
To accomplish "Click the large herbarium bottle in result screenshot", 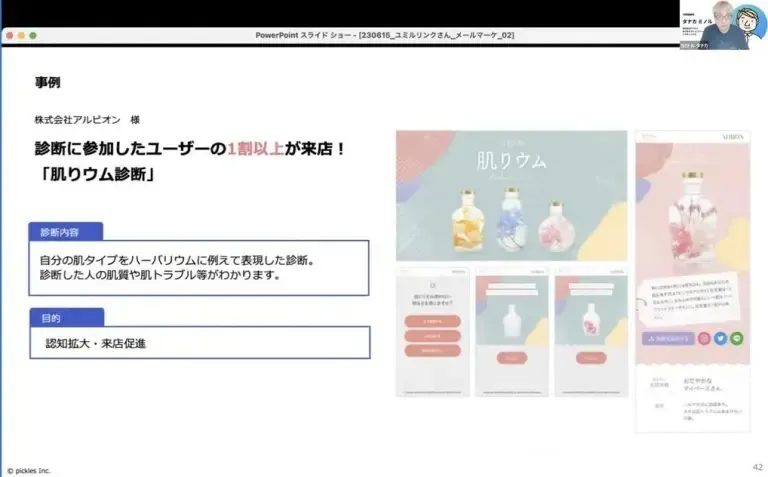I will (692, 220).
